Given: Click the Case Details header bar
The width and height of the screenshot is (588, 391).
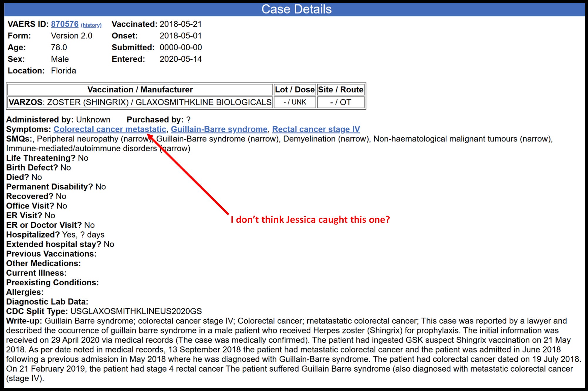Looking at the screenshot, I should pos(296,9).
